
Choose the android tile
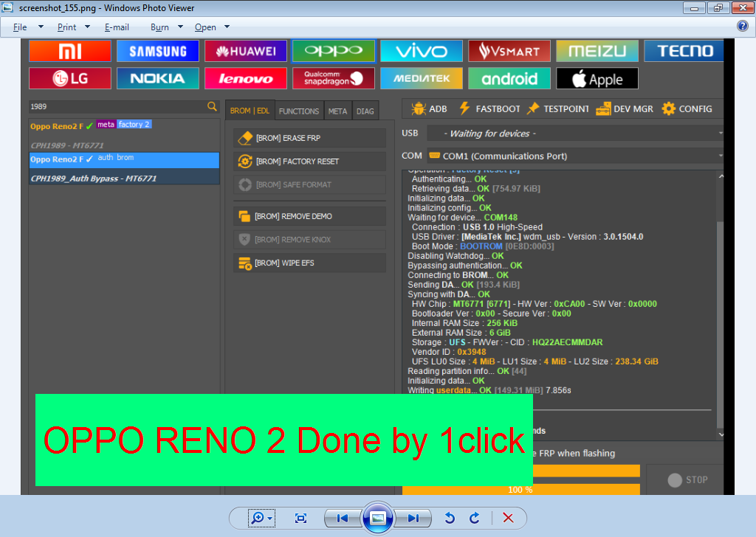(x=509, y=78)
